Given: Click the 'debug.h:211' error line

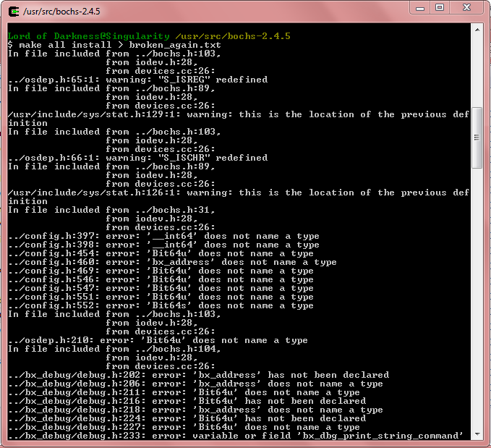Looking at the screenshot, I should click(184, 392).
